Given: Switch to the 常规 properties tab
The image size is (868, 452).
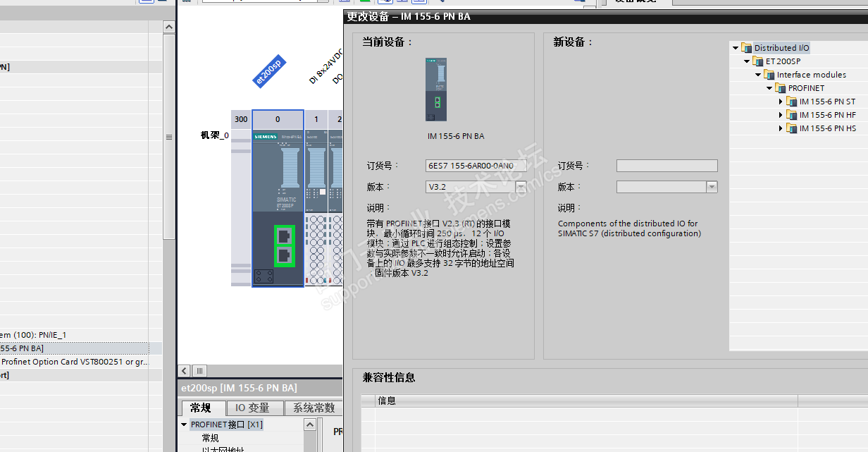Looking at the screenshot, I should click(x=203, y=408).
